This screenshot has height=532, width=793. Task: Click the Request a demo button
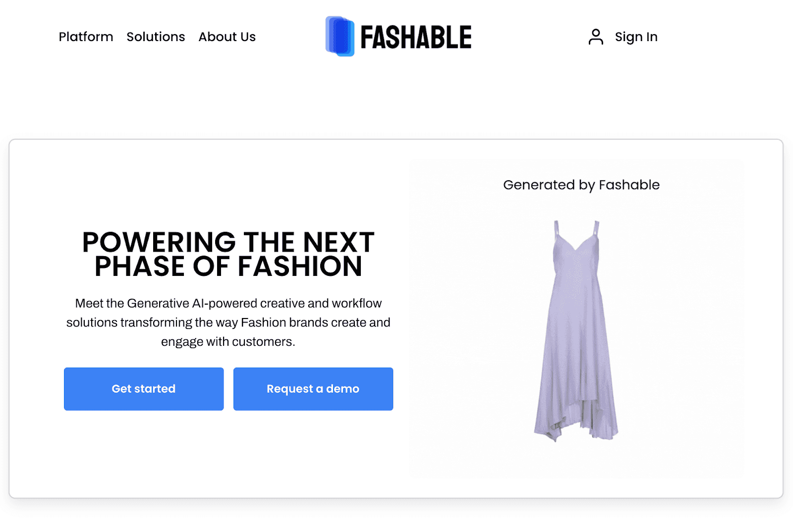click(x=313, y=389)
